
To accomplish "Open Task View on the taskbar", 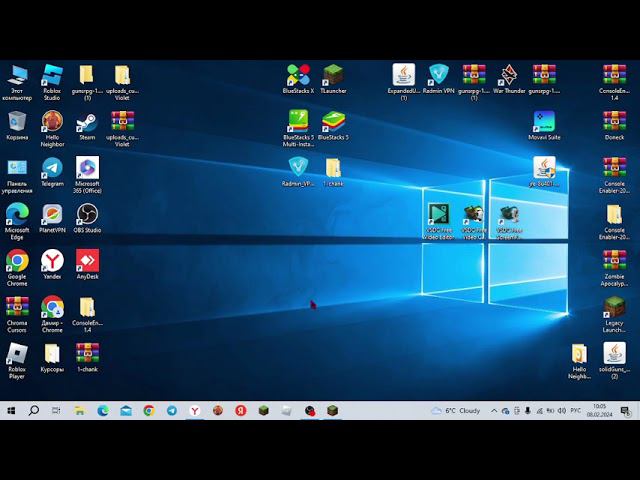I will click(56, 411).
